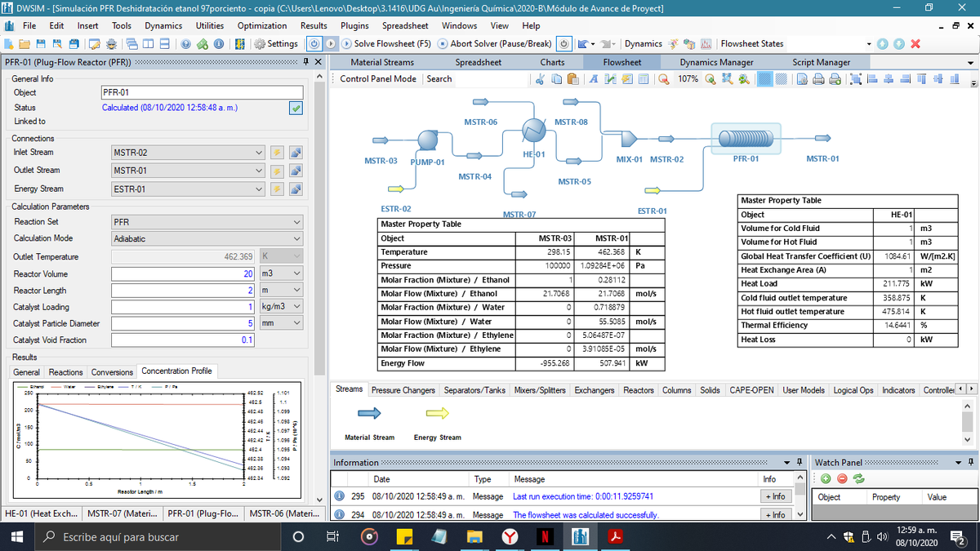Click the Solve Flowsheet (F5) play icon

(347, 43)
